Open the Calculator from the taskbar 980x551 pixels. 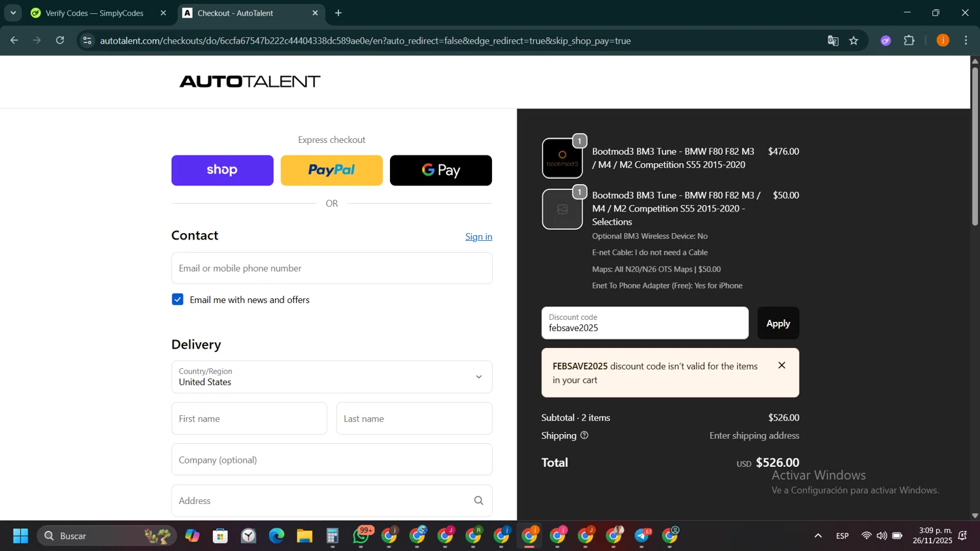point(333,536)
